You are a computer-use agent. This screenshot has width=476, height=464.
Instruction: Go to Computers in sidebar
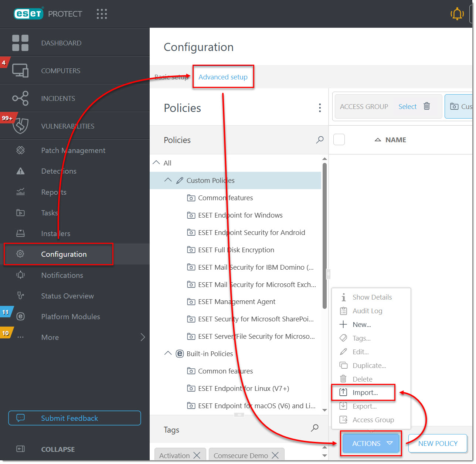75,71
